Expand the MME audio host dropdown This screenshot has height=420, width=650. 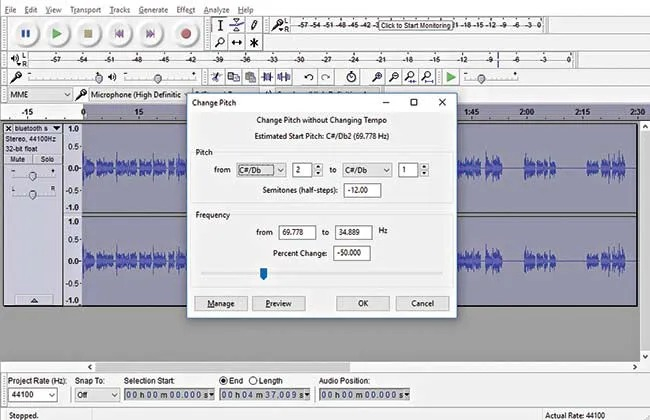39,95
